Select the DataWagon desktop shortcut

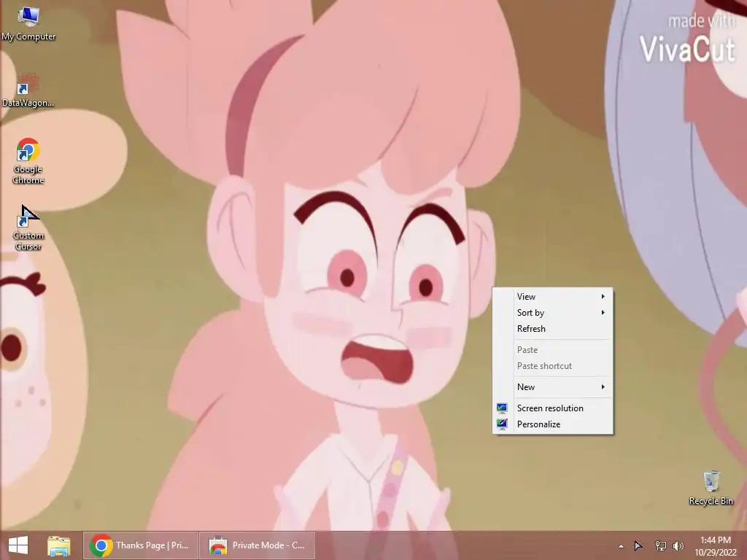click(x=28, y=90)
